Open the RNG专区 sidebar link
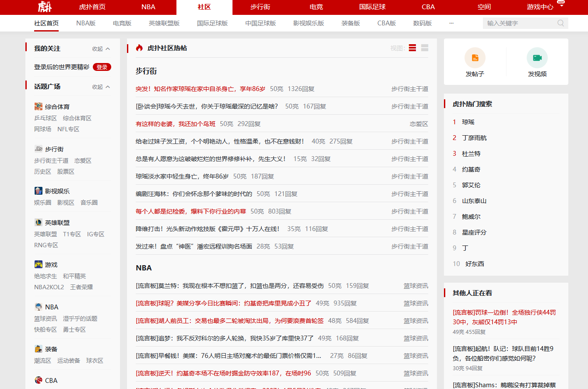Image resolution: width=588 pixels, height=389 pixels. coord(46,245)
